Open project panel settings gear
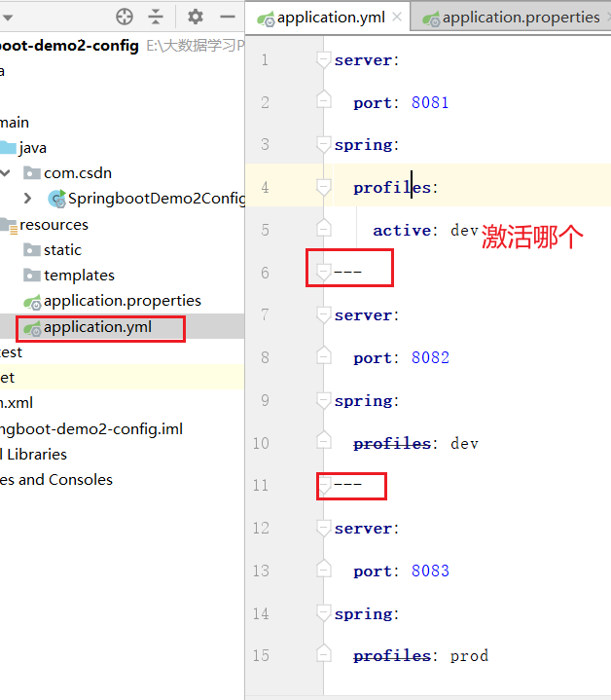This screenshot has width=611, height=700. pos(196,17)
